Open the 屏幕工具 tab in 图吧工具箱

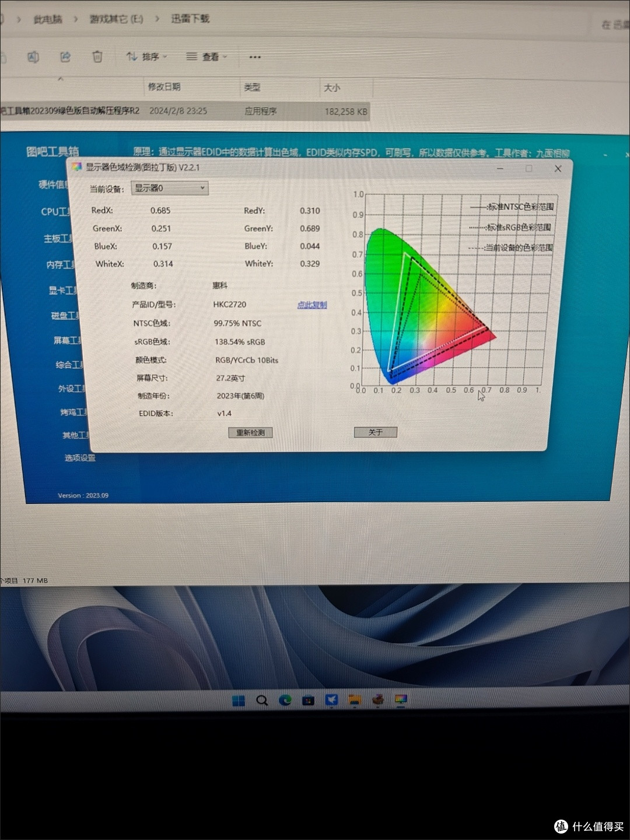coord(68,340)
